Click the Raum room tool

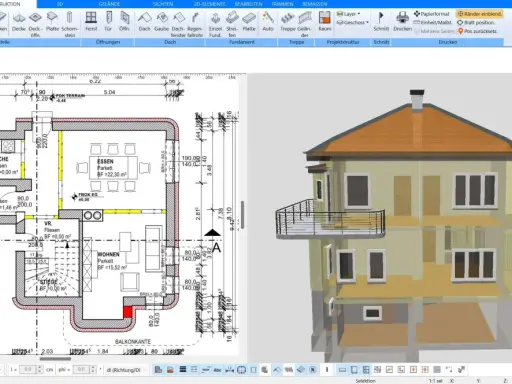[x=325, y=22]
